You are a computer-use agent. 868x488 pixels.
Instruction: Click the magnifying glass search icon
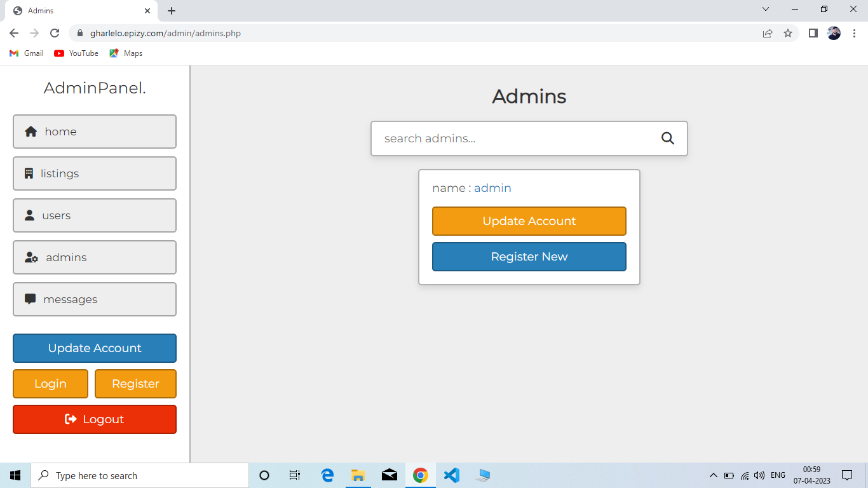tap(667, 139)
